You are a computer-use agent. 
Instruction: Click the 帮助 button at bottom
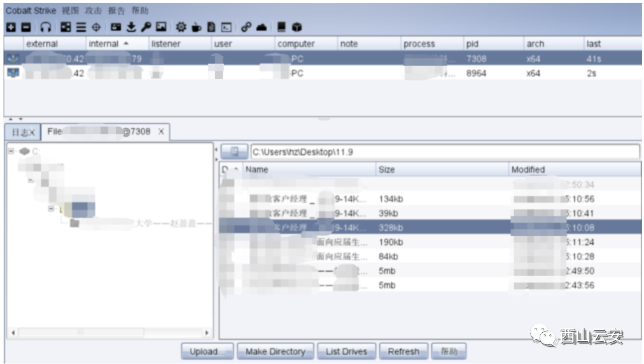[x=449, y=352]
